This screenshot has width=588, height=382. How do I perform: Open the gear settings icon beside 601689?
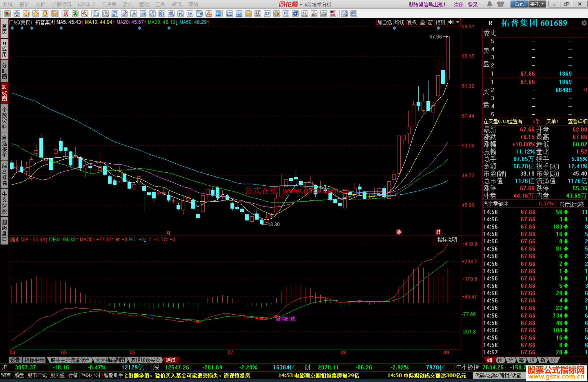584,23
